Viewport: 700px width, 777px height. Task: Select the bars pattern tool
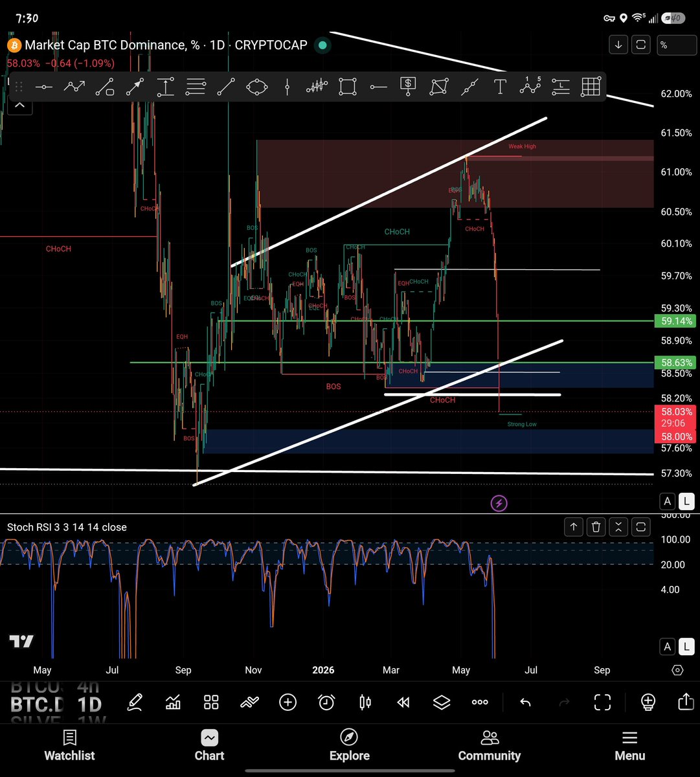coord(317,87)
